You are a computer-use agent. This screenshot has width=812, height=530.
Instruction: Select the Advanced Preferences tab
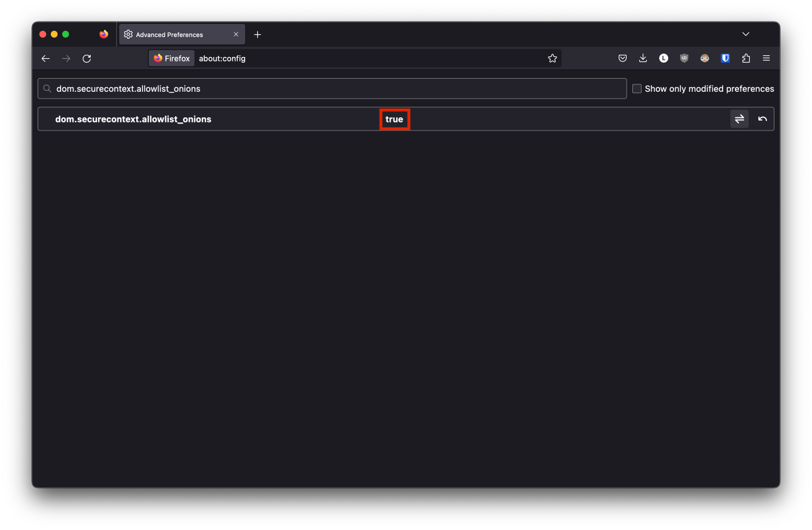tap(182, 34)
